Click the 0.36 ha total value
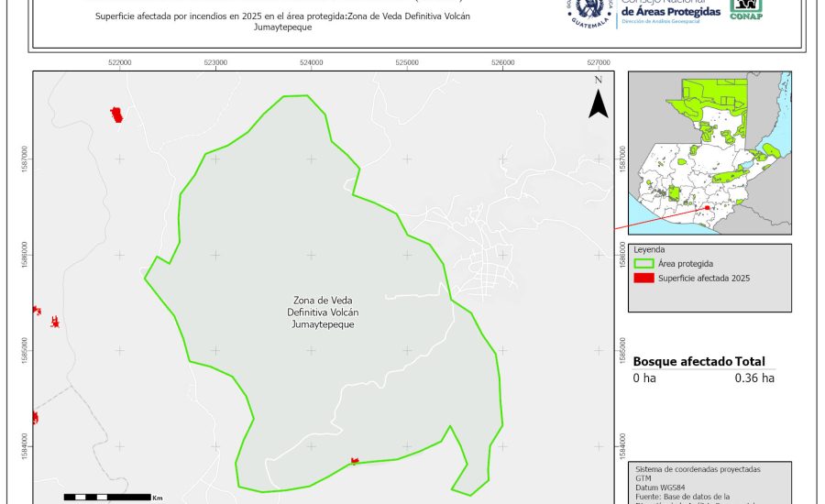Image resolution: width=825 pixels, height=504 pixels. 754,378
